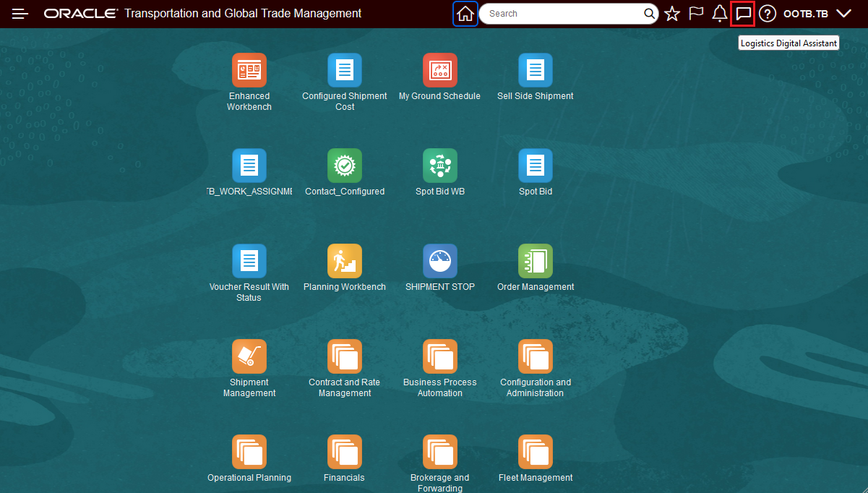Screen dimensions: 868x493
Task: Click the Oracle logo
Action: pos(81,14)
